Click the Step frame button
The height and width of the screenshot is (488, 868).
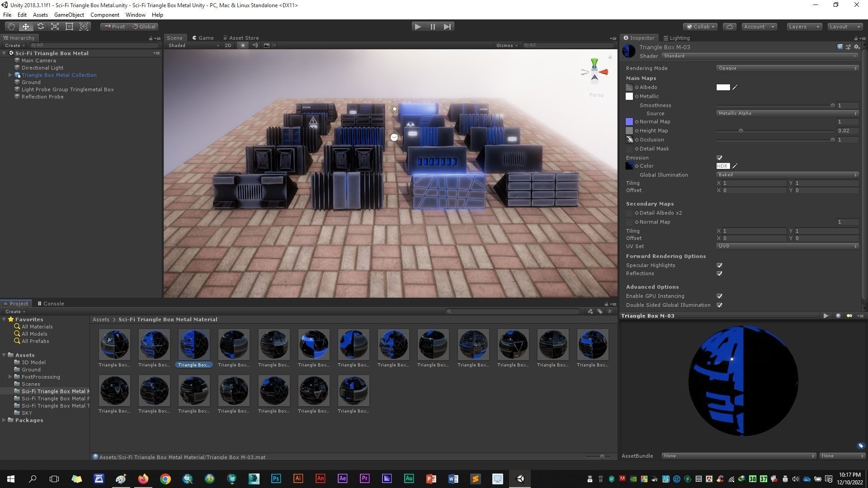coord(447,27)
